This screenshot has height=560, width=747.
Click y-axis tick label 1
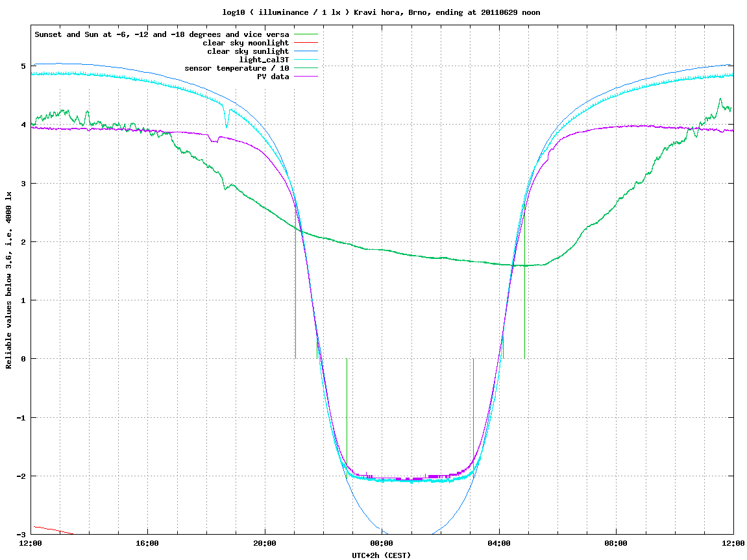23,300
